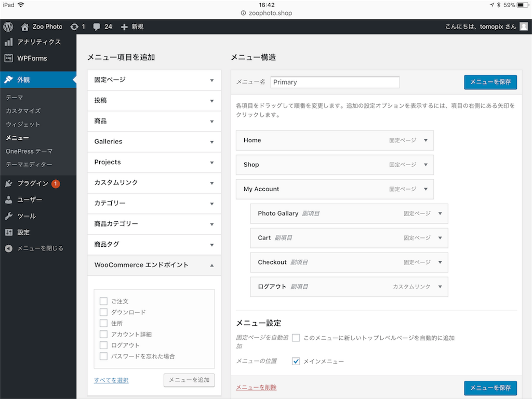Viewport: 532px width, 399px height.
Task: Click the ツール wrench icon
Action: (x=9, y=216)
